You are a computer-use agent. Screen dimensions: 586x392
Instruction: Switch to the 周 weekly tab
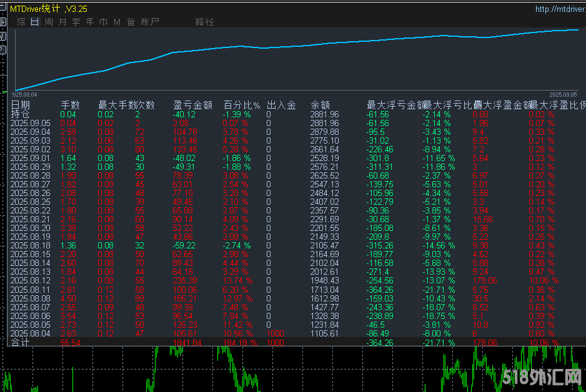pyautogui.click(x=47, y=21)
